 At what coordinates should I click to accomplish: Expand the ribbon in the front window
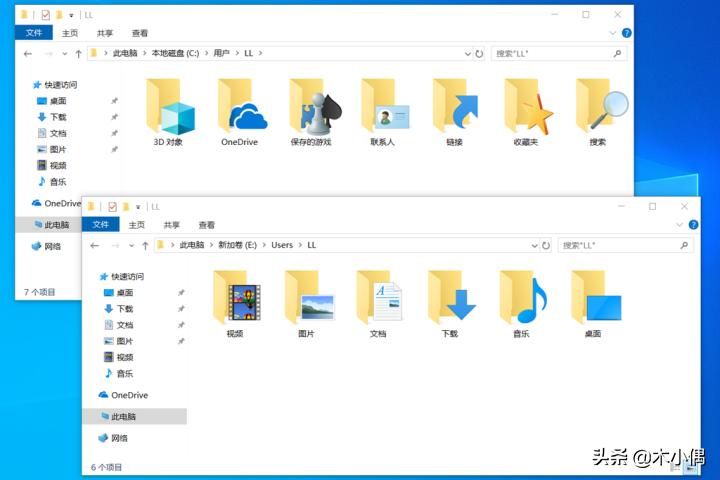(679, 225)
